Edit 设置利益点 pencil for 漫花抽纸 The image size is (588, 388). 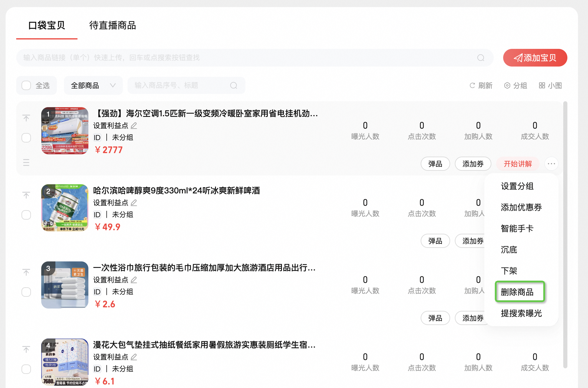134,357
